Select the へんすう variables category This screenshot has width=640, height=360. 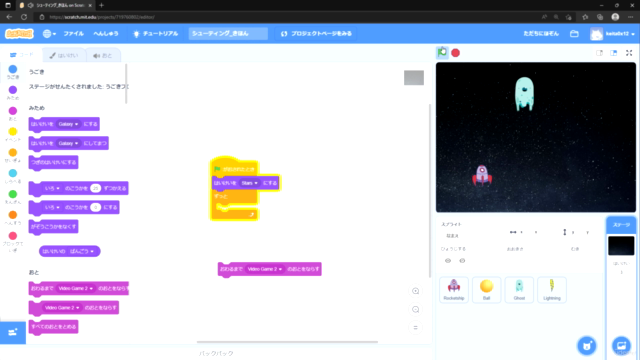pyautogui.click(x=13, y=218)
